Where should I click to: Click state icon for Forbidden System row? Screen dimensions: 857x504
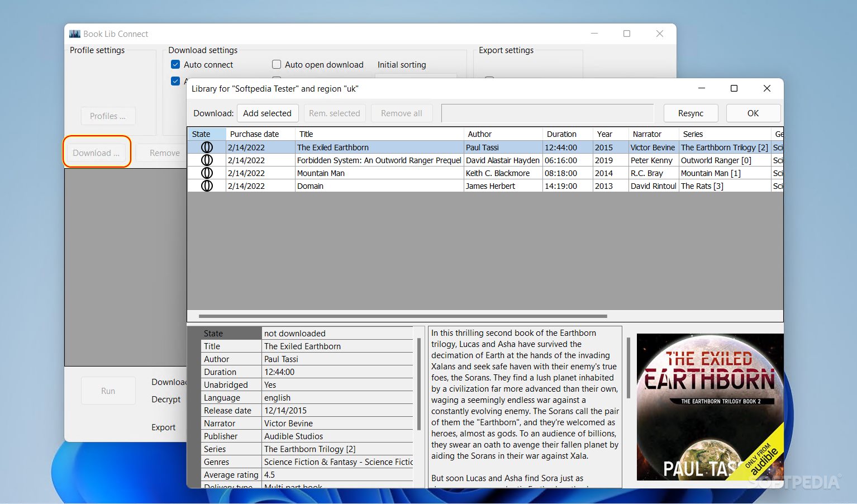207,160
